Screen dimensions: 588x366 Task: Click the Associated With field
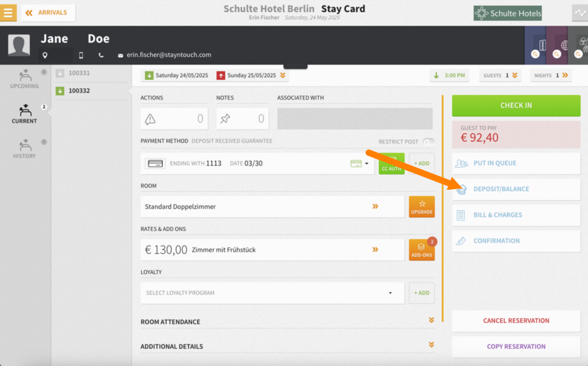tap(355, 119)
